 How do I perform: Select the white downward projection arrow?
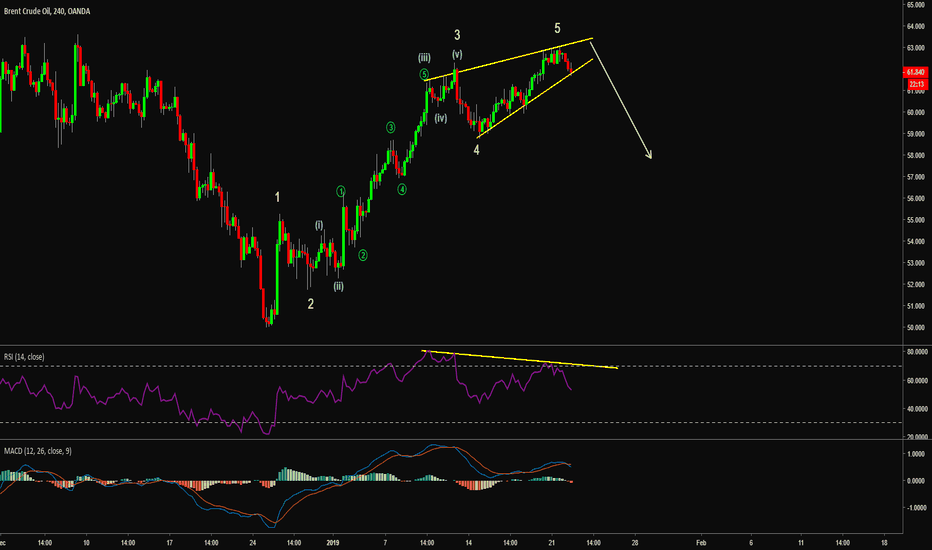point(621,99)
